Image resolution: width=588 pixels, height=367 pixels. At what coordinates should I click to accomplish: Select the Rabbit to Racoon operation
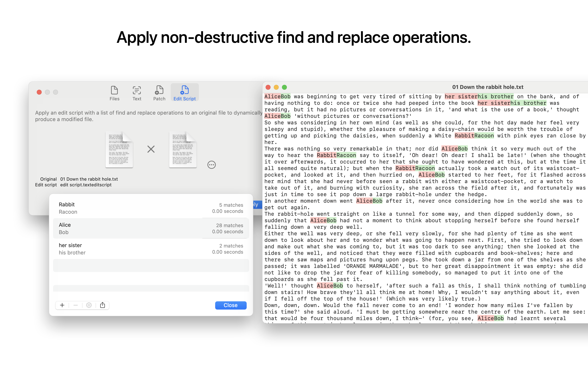[x=151, y=208]
